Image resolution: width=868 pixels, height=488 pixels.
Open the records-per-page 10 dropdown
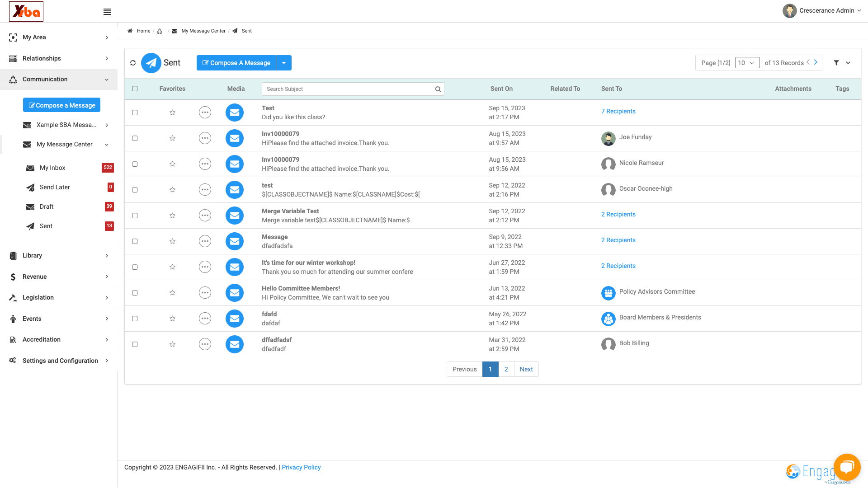(x=747, y=63)
